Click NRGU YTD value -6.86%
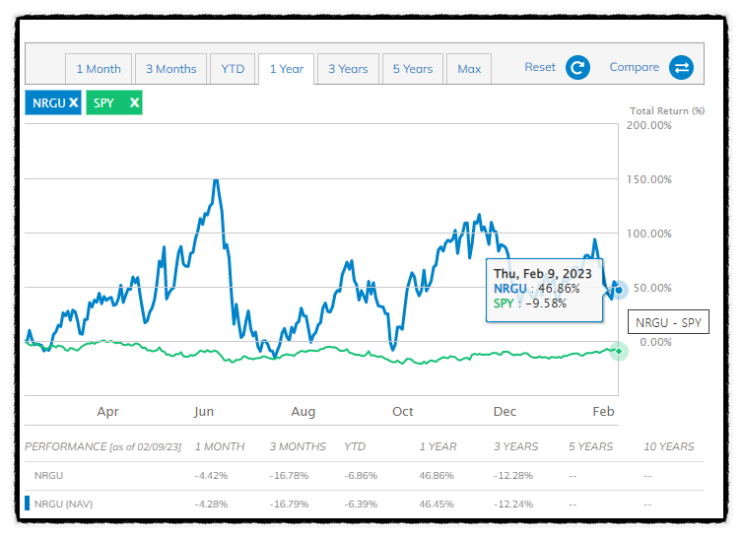This screenshot has height=538, width=743. pos(361,475)
